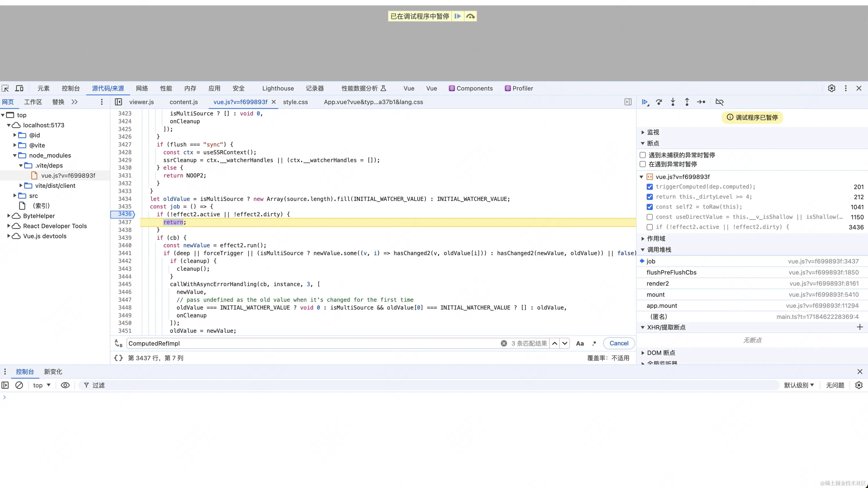Switch to the 网络 network tab
The height and width of the screenshot is (488, 868).
point(142,88)
